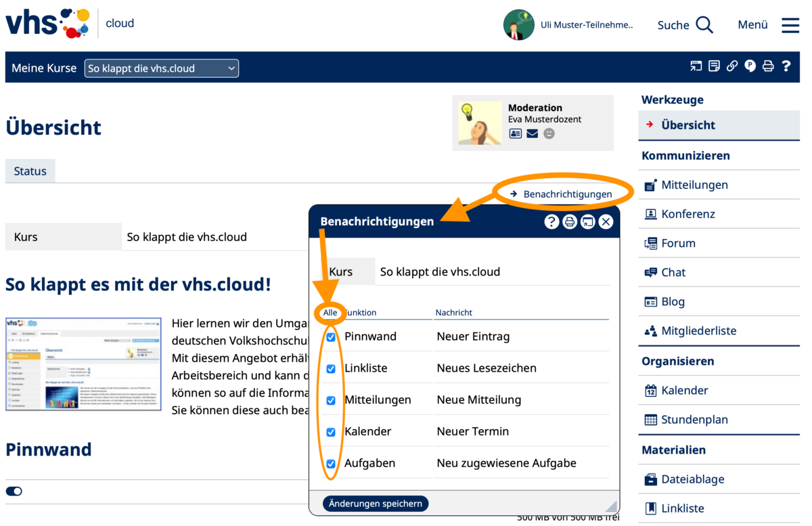812x526 pixels.
Task: Close the Benachrichtigungen dialog
Action: pos(606,221)
